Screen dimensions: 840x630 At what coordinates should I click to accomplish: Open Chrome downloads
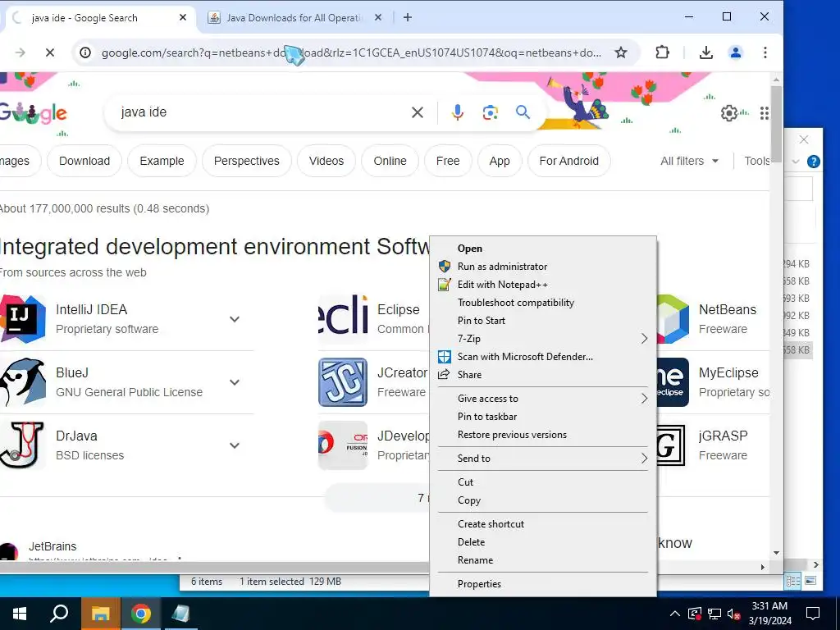(706, 52)
